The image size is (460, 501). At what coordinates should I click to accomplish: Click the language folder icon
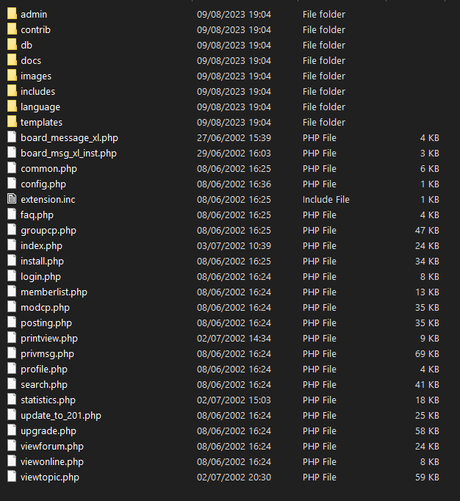(x=12, y=107)
